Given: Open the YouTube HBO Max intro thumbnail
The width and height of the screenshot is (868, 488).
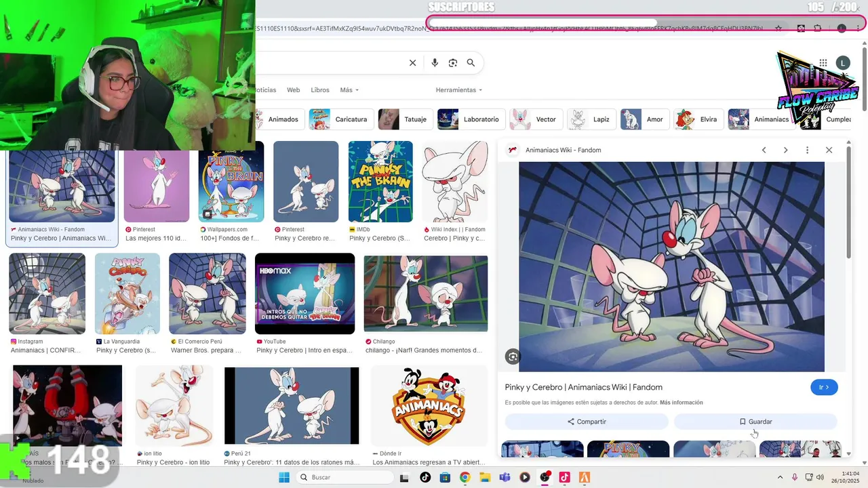Looking at the screenshot, I should coord(304,293).
